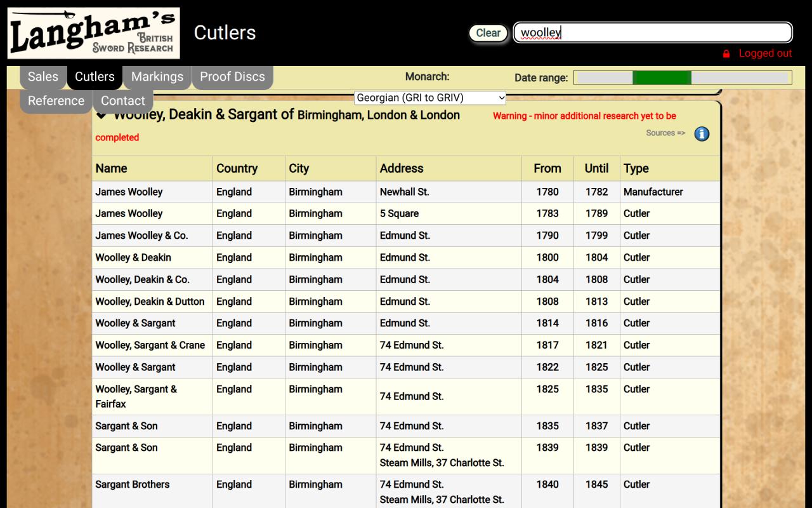Screen dimensions: 812x508
Task: Click the 1817 From year cell
Action: [547, 345]
